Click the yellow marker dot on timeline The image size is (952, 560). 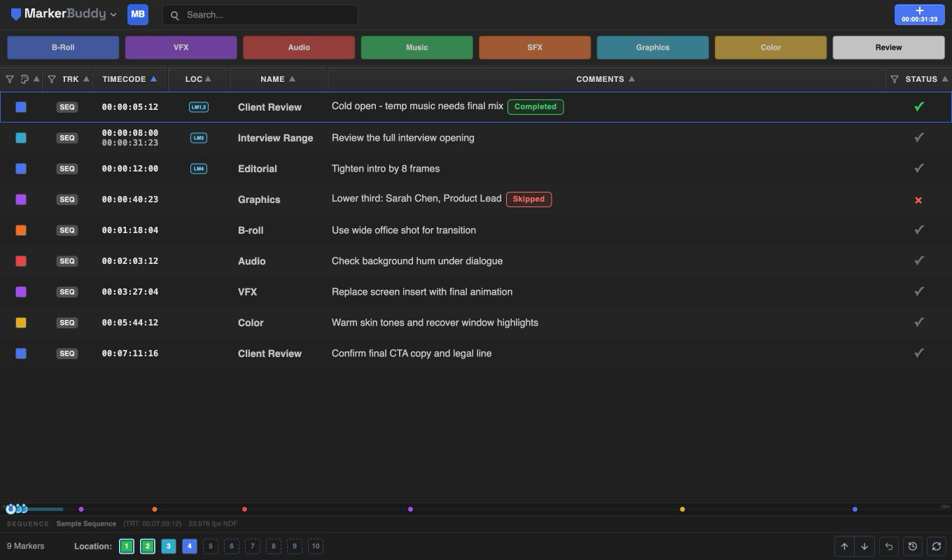[x=682, y=509]
